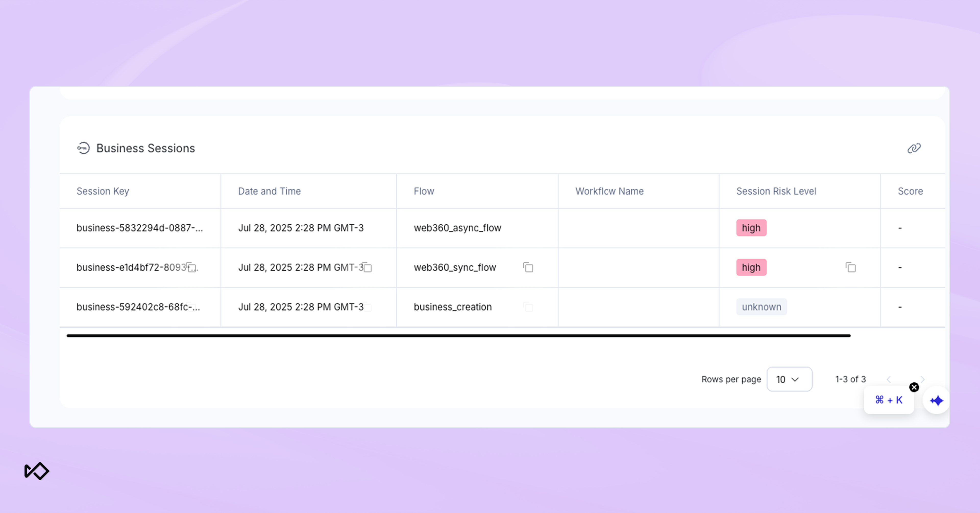Open the AI sparkle assistant button
This screenshot has width=980, height=513.
(x=936, y=400)
